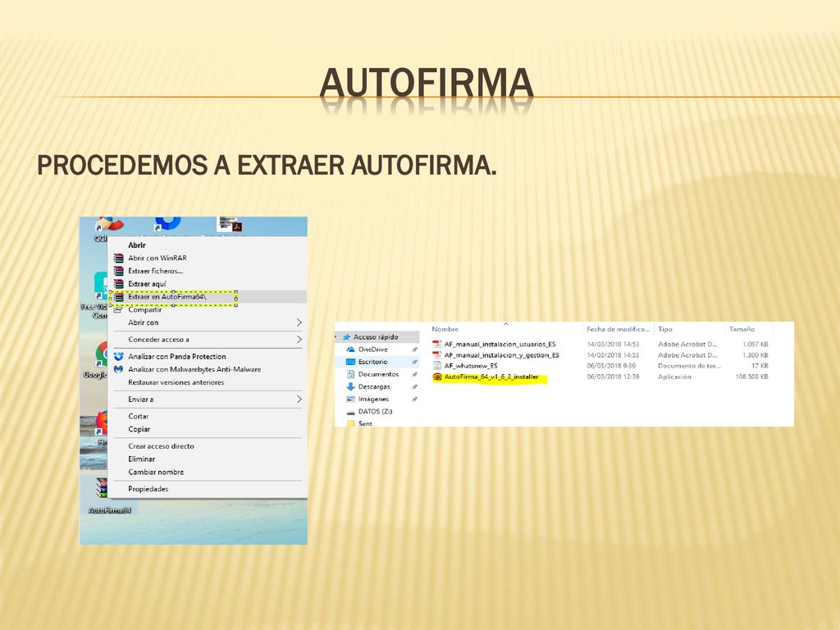Click WinRAR icon beside Abrir con WinRAR
Screen dimensions: 840x630
118,258
